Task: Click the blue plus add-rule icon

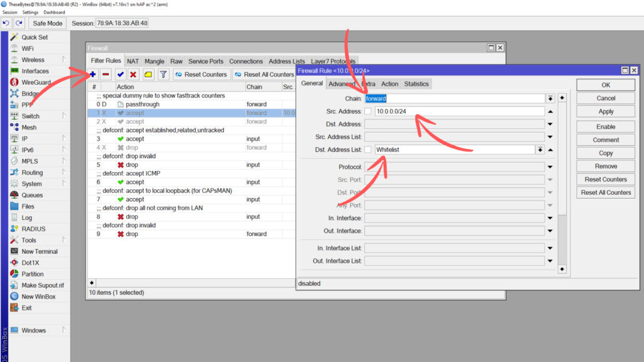Action: [93, 74]
